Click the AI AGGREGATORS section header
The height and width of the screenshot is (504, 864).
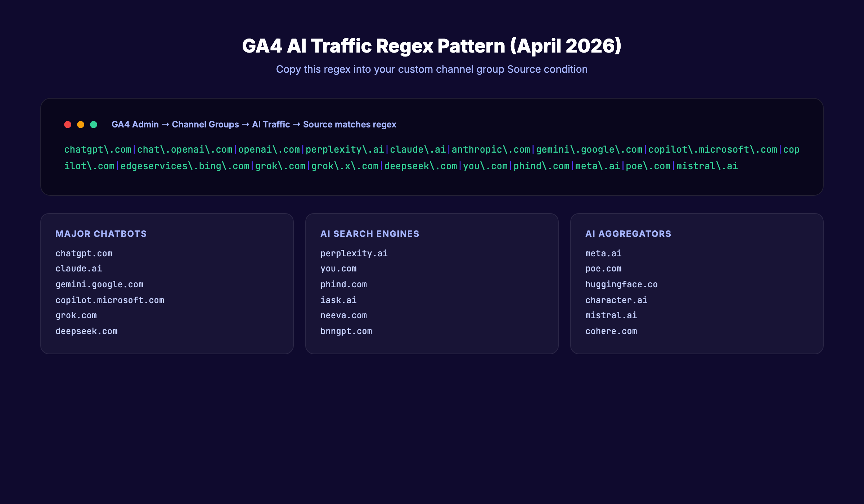pos(628,234)
